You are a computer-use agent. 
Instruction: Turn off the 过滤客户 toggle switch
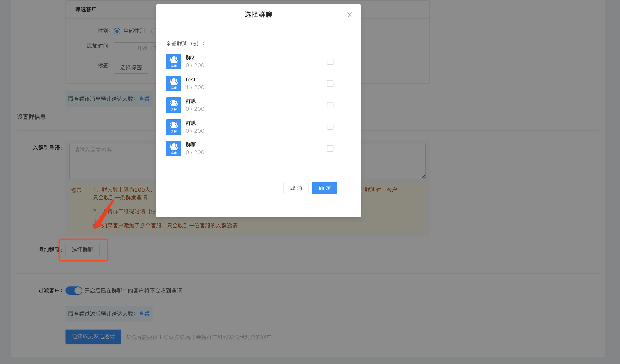[74, 291]
